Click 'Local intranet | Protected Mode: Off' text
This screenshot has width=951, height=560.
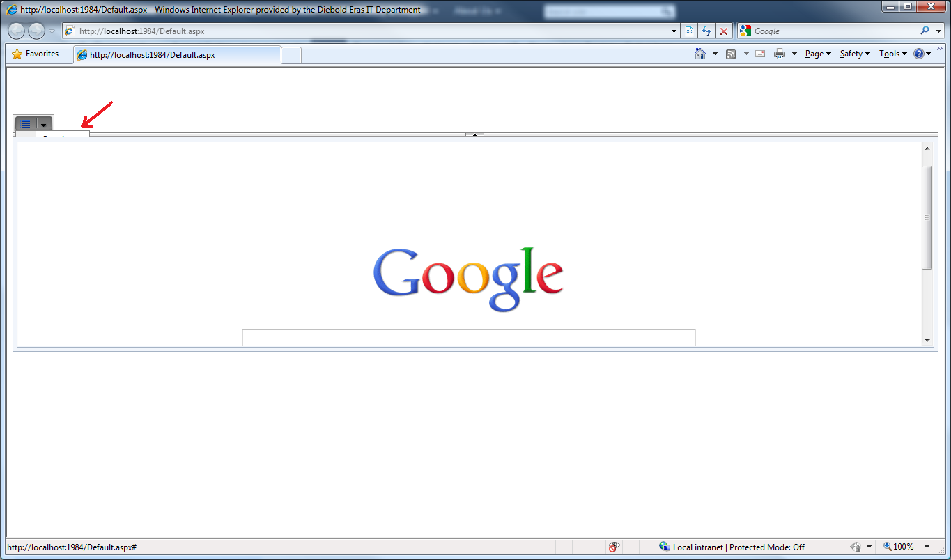[739, 547]
